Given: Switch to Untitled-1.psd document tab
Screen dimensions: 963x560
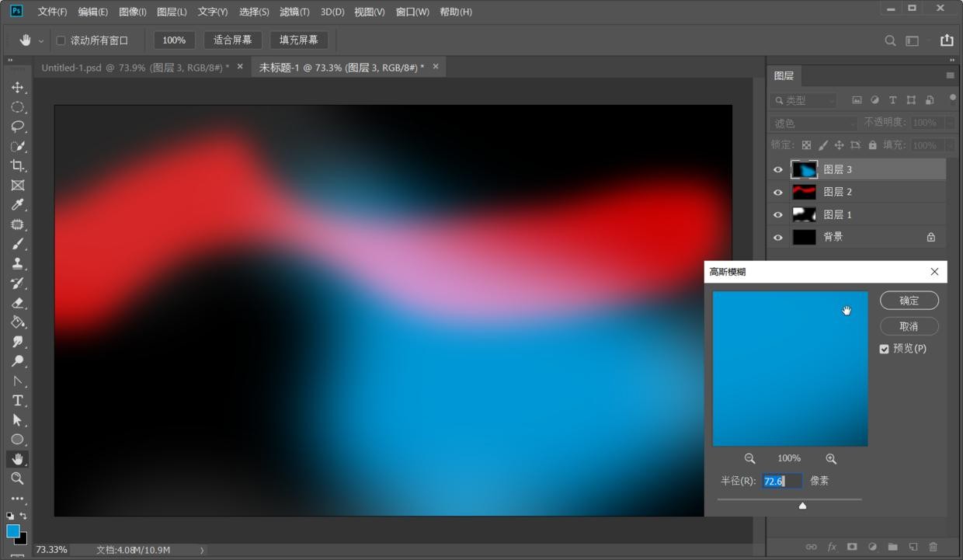Looking at the screenshot, I should click(135, 68).
